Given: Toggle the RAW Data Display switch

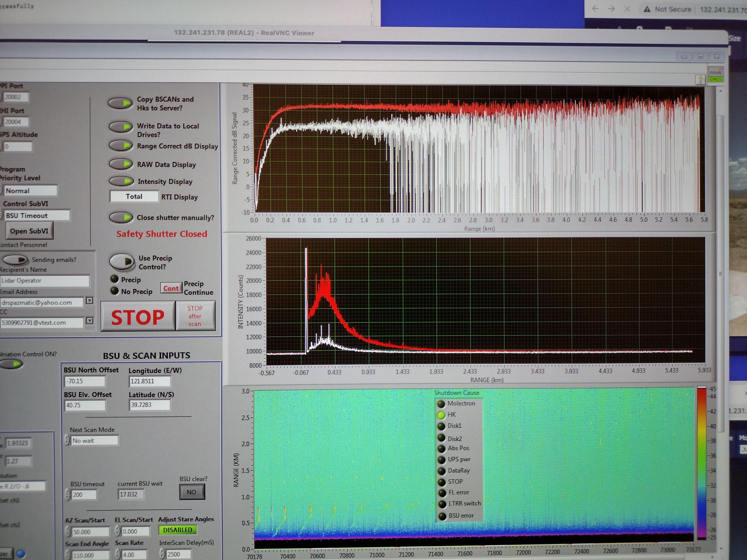Looking at the screenshot, I should [x=121, y=164].
